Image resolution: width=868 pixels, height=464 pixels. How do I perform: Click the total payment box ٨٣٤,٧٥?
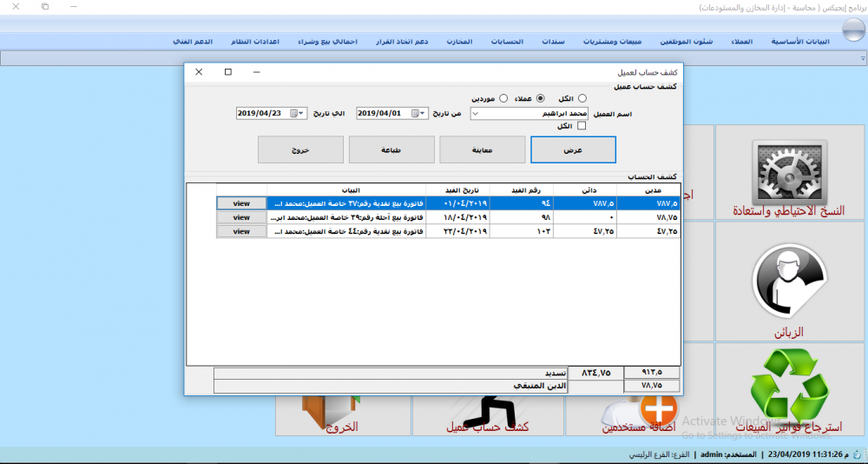595,373
